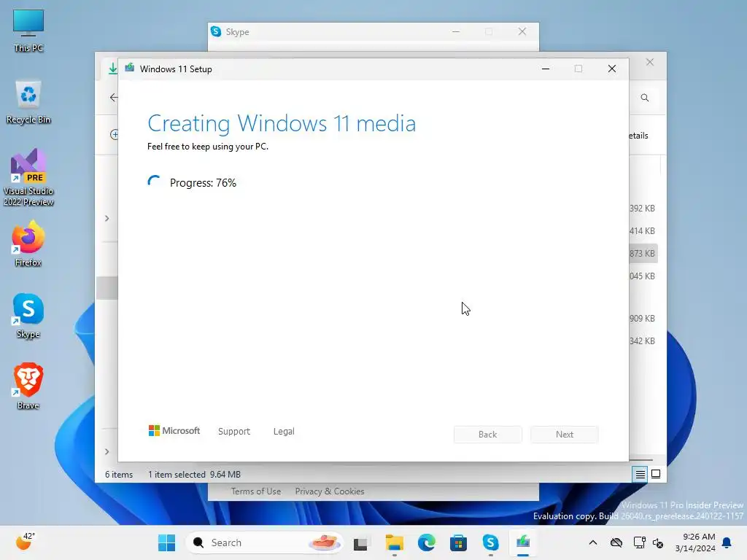747x560 pixels.
Task: Switch File Explorer to large icons view
Action: (x=656, y=474)
